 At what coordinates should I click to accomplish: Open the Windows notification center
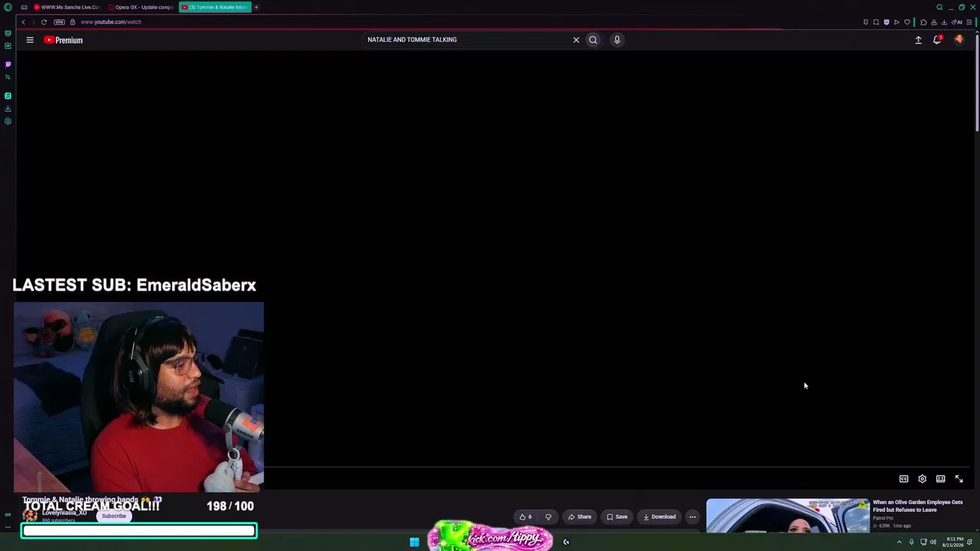click(970, 543)
